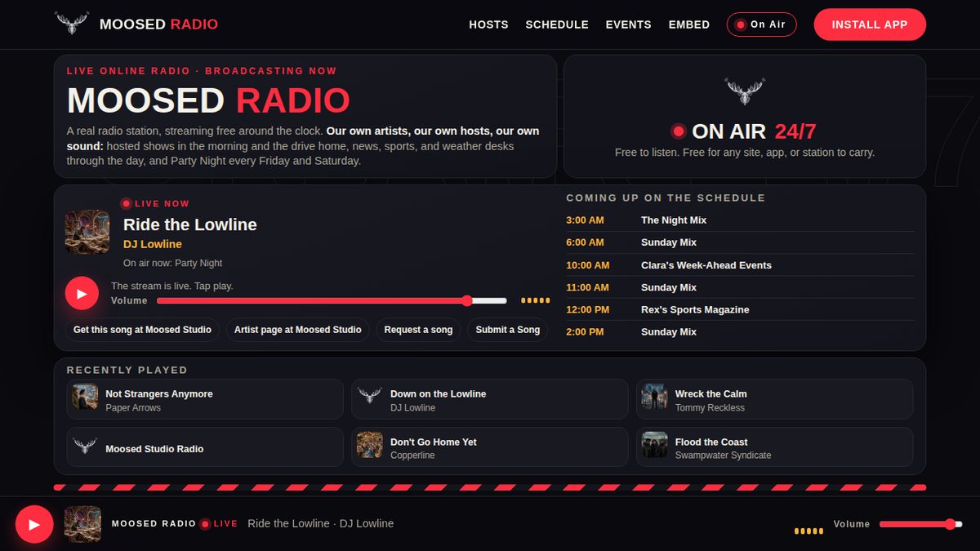Open the EMBED nav link
This screenshot has width=980, height=551.
click(689, 24)
